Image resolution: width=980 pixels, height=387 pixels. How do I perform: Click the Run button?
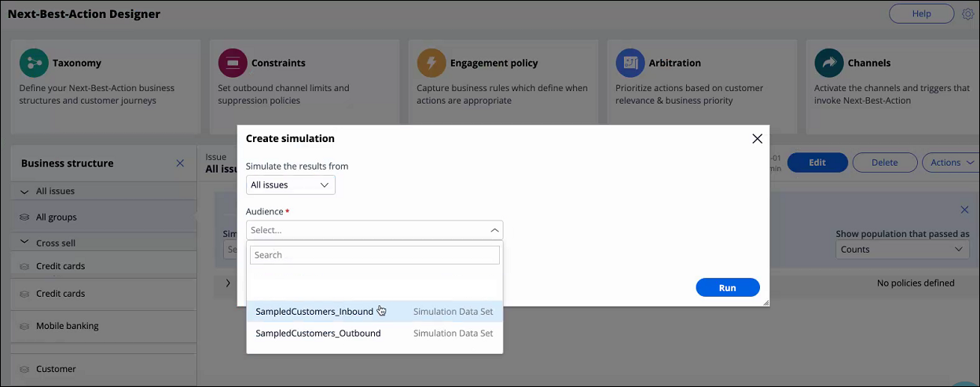click(727, 287)
